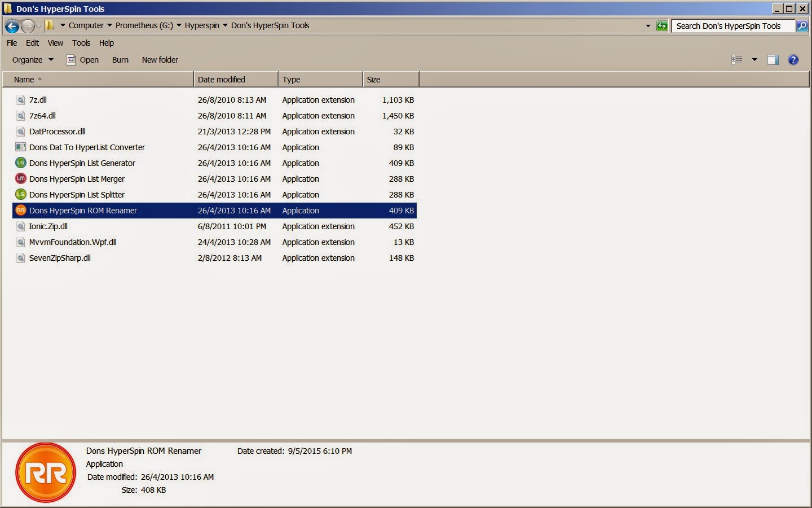
Task: Click the magnifier search icon
Action: pyautogui.click(x=802, y=26)
